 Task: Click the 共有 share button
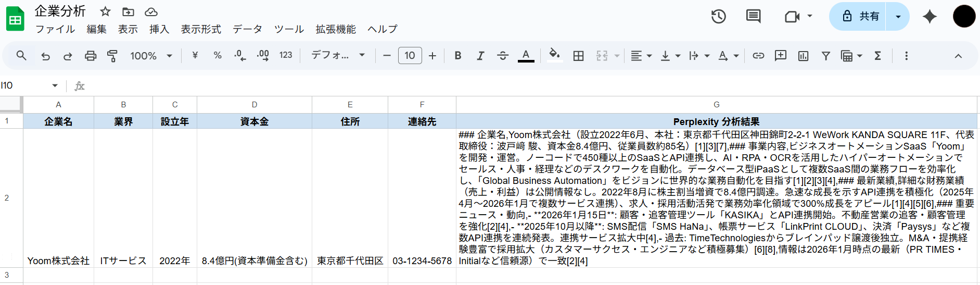pos(861,17)
